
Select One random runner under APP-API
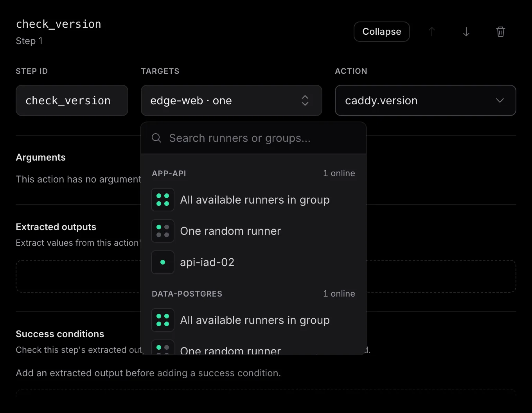coord(253,231)
